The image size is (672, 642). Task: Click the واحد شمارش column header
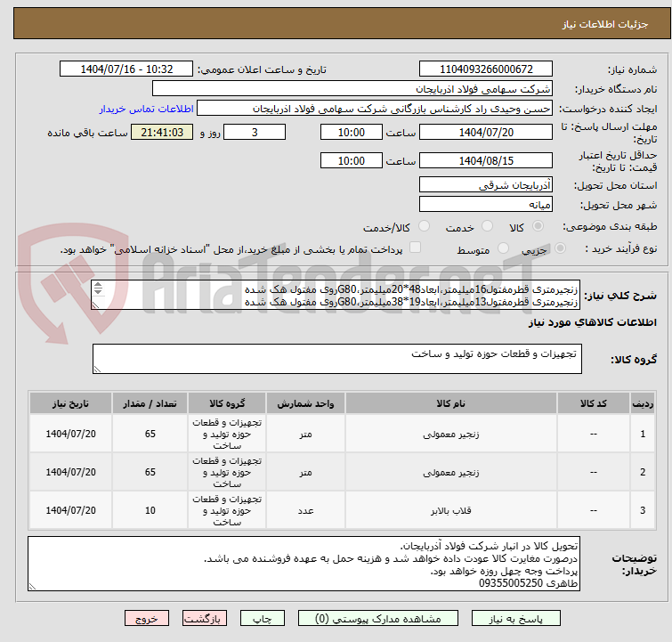(x=305, y=403)
